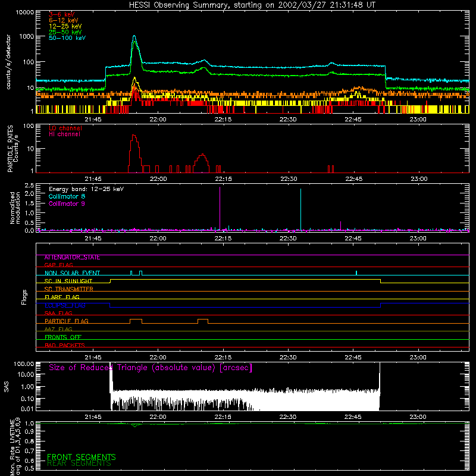Click the SC_TRANSMITTER flag label
The image size is (476, 476).
tap(68, 289)
